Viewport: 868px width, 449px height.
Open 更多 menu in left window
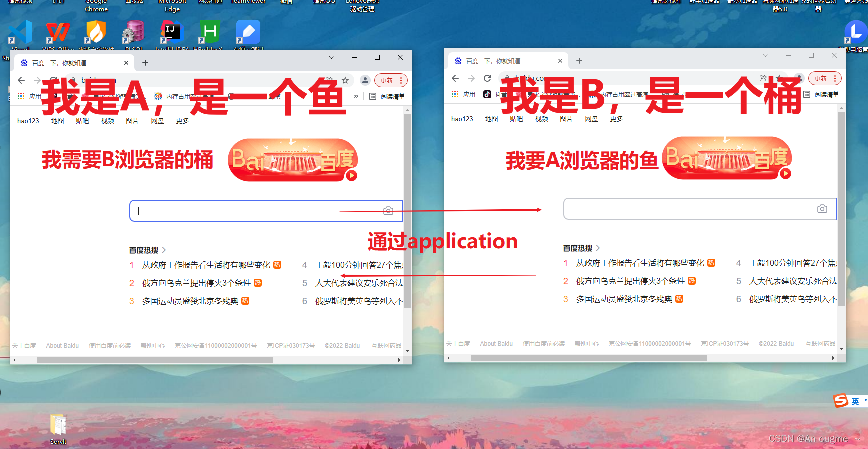[182, 121]
